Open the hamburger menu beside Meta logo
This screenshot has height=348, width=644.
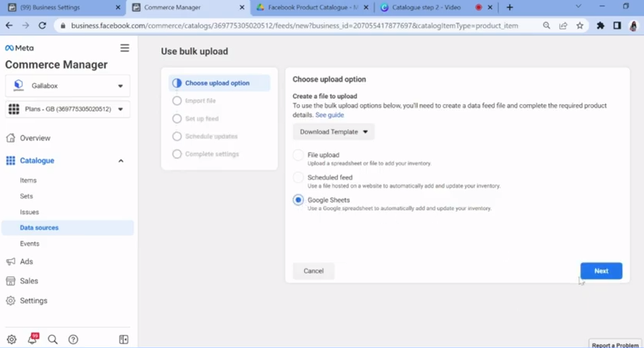124,48
